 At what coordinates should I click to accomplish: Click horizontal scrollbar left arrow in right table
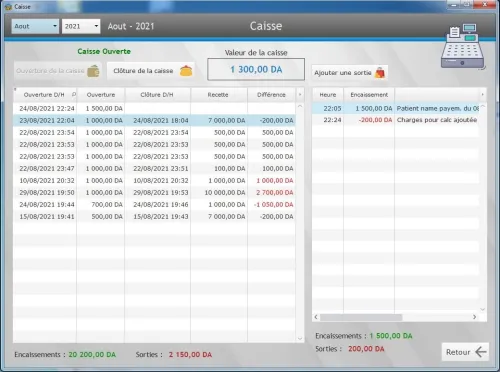click(316, 317)
